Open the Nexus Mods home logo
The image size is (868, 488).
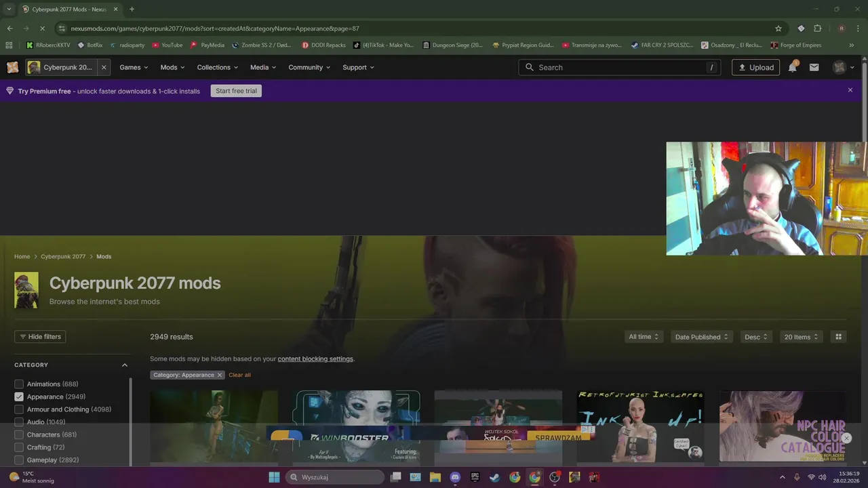click(12, 67)
